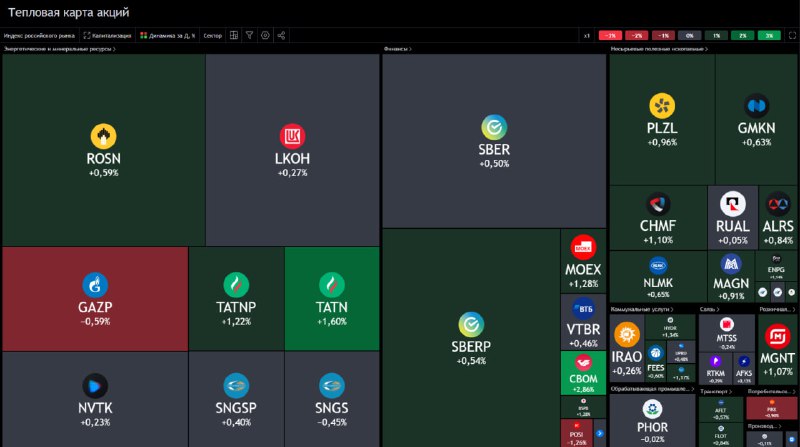800x447 pixels.
Task: Open heatmap settings hexagon icon
Action: click(x=265, y=35)
